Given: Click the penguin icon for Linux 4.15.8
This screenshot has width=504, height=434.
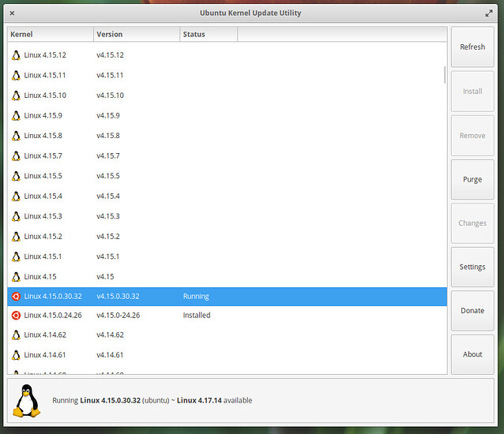Looking at the screenshot, I should tap(16, 136).
